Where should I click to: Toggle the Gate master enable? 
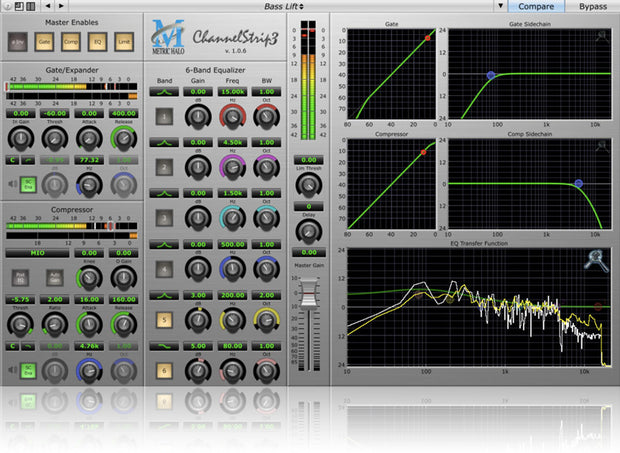tap(44, 42)
